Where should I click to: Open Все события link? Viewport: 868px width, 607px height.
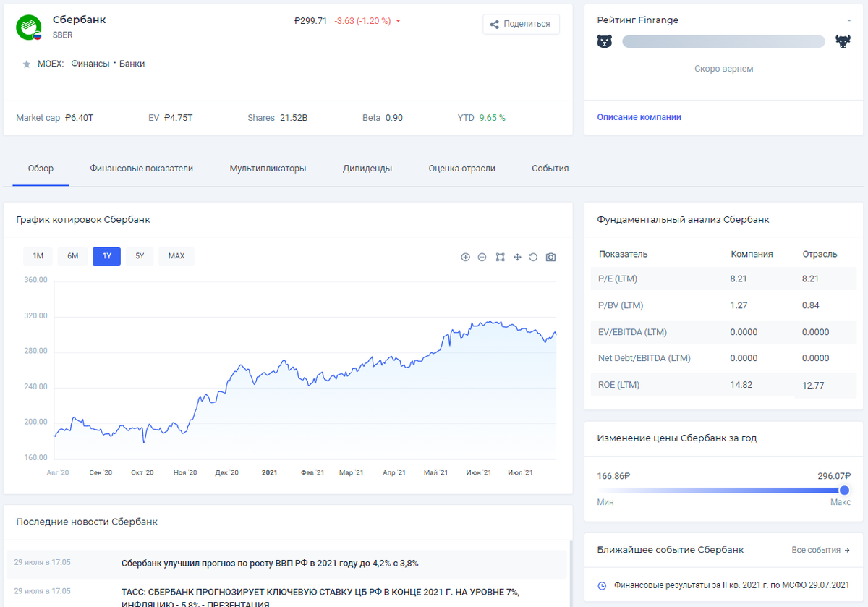[x=821, y=550]
